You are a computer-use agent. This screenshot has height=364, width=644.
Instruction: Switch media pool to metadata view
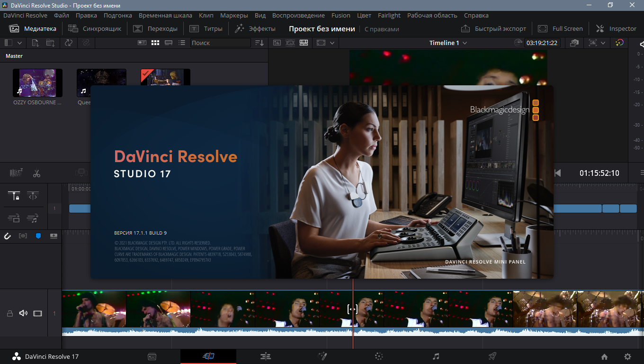[142, 43]
